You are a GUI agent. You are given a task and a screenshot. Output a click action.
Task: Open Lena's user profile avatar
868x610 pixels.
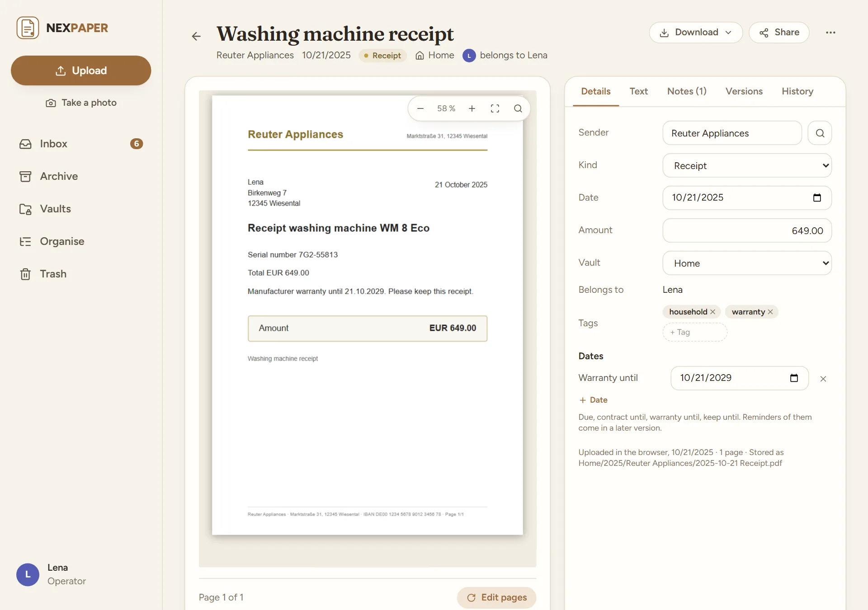(28, 575)
